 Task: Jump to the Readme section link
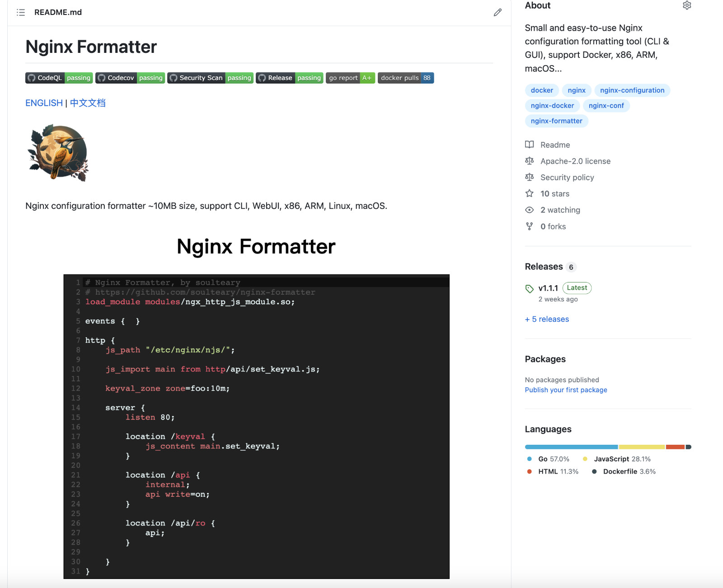click(555, 145)
